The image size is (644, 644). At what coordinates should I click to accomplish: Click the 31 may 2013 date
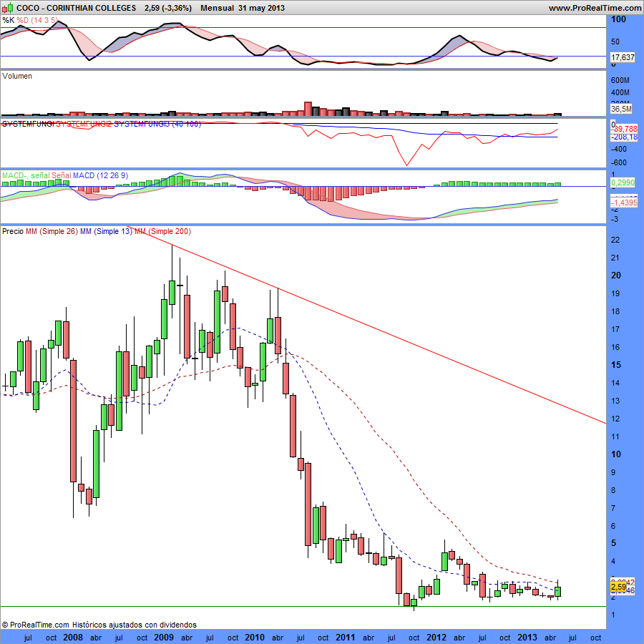261,8
